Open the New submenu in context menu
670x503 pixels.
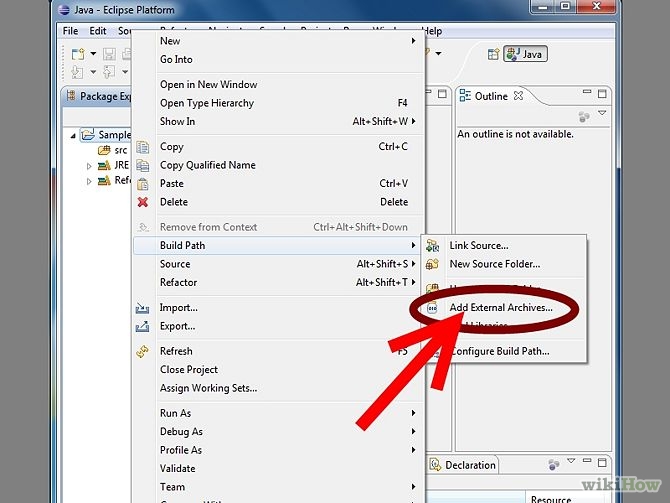(279, 41)
